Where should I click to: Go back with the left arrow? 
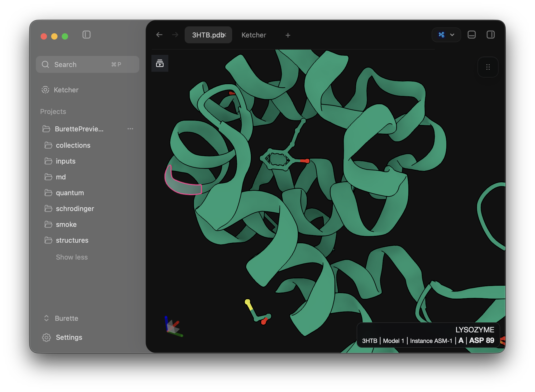(x=159, y=35)
